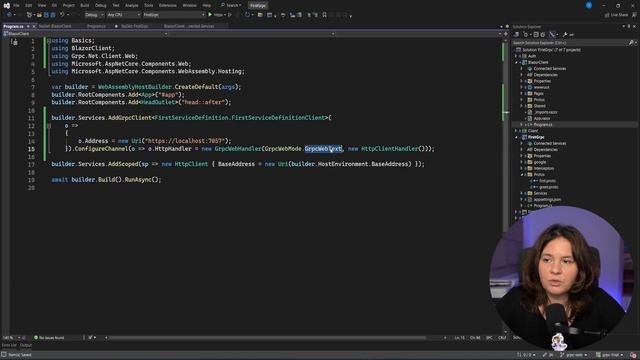Screen dimensions: 640x360
Task: Collapse the lambda block at line 12
Action: pyautogui.click(x=48, y=126)
